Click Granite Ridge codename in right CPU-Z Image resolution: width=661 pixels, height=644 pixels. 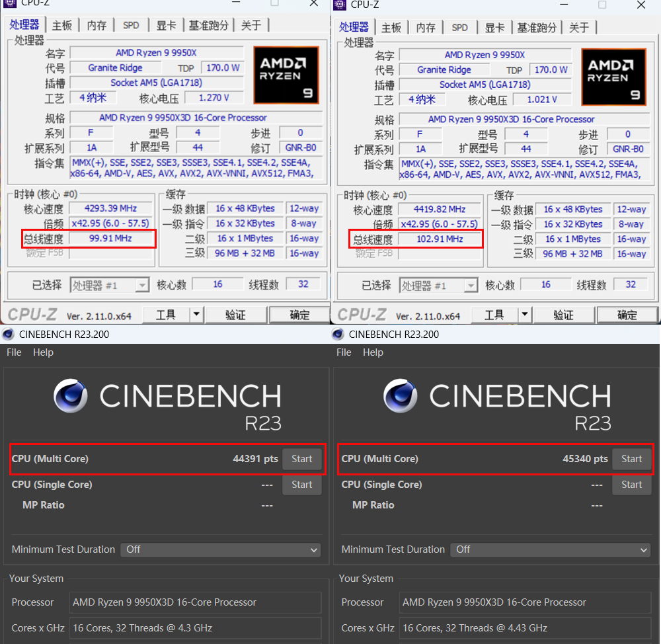click(444, 69)
